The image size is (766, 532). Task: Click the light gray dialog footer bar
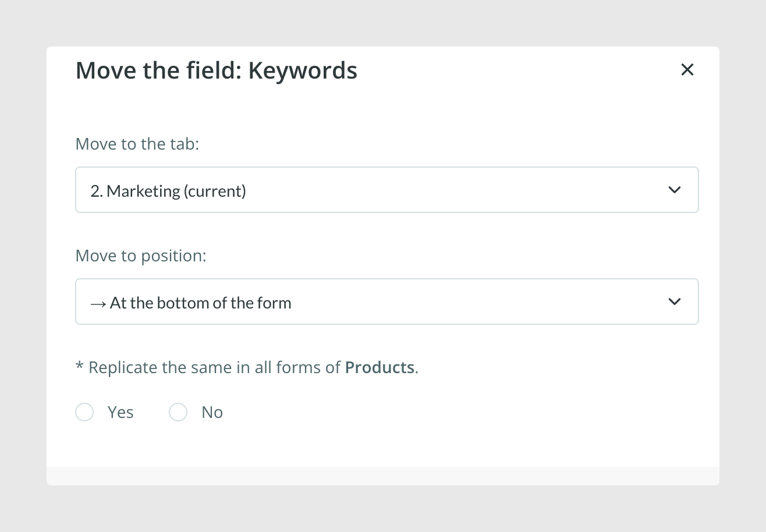coord(383,476)
